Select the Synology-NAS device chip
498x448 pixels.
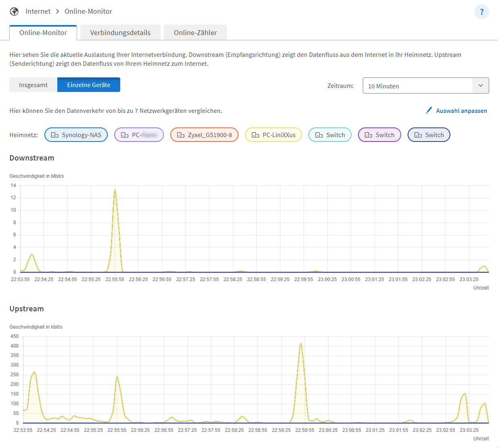point(76,135)
